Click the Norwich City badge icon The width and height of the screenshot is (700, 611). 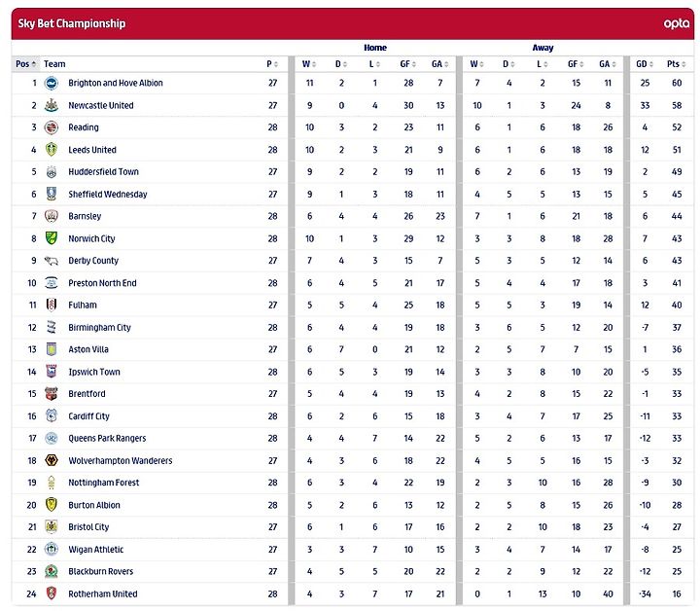click(52, 238)
